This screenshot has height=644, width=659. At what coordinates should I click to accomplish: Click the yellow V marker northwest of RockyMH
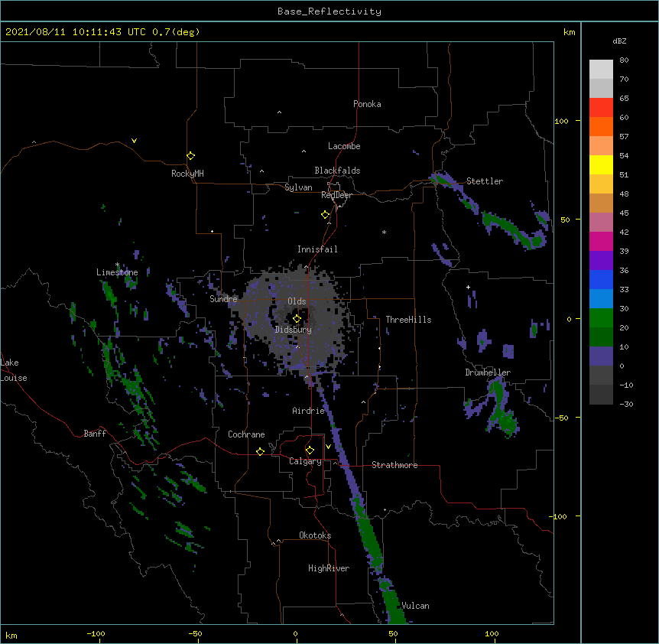(134, 141)
